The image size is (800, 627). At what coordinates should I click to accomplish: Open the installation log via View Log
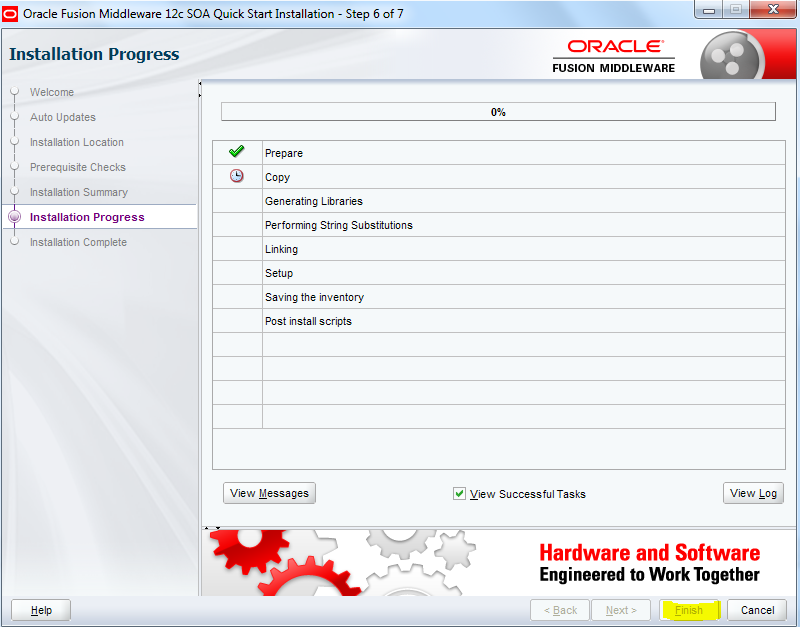point(753,493)
